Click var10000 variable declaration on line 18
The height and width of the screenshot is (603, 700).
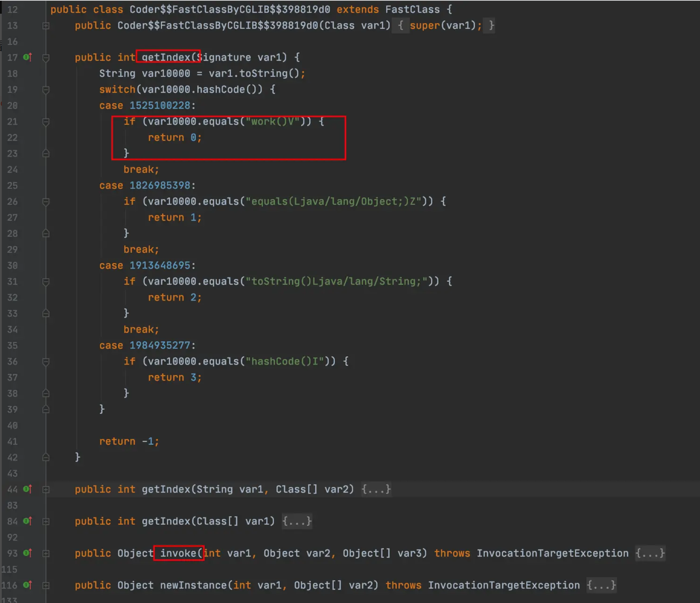point(166,73)
